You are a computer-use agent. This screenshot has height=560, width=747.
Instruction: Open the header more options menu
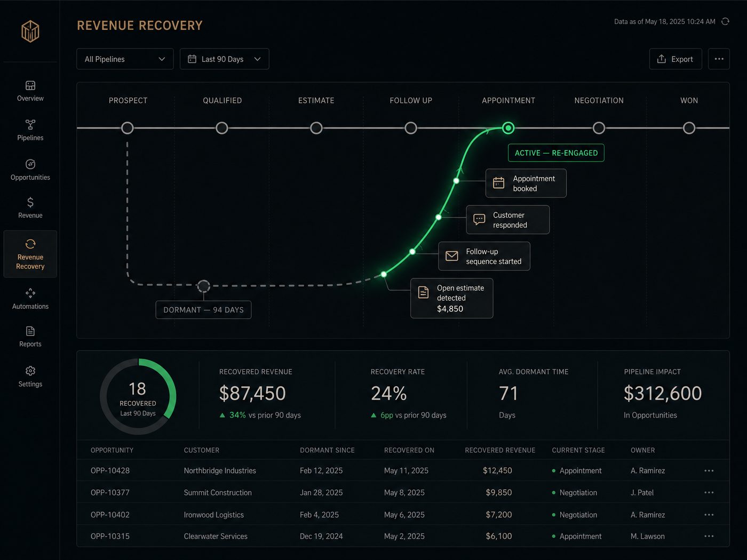pos(719,59)
